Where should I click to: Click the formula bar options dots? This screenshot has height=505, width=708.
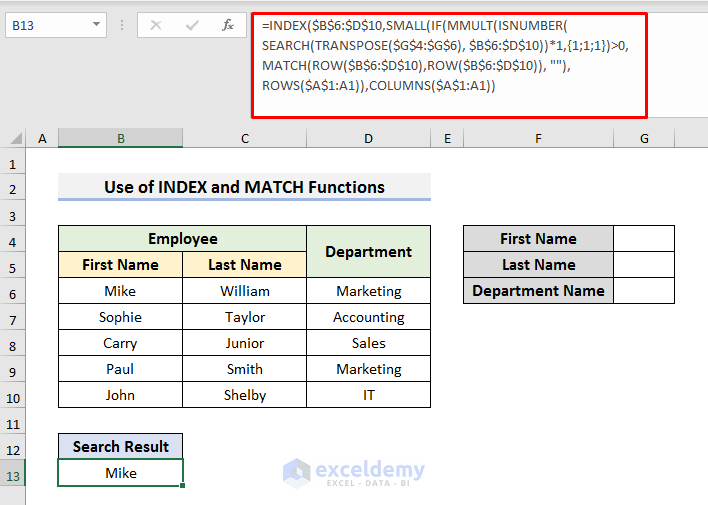click(122, 25)
